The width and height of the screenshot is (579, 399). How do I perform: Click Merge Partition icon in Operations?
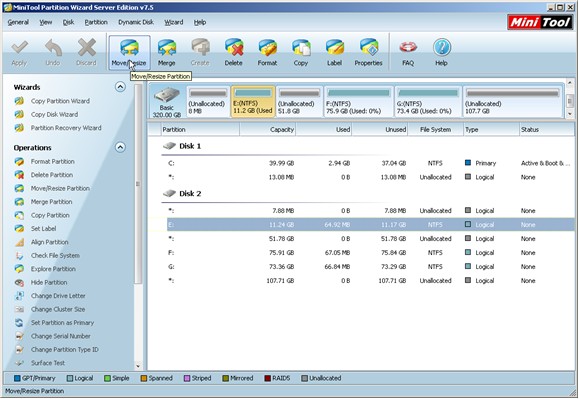[19, 202]
